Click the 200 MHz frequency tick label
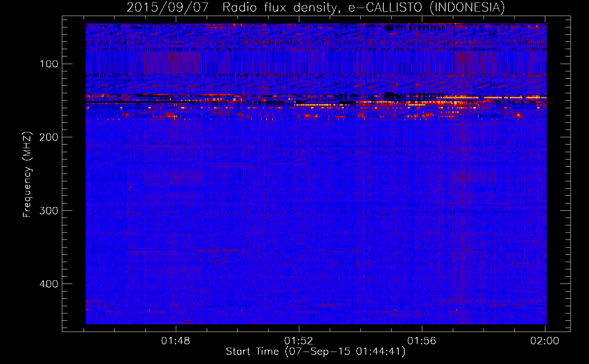The image size is (589, 364). point(49,137)
